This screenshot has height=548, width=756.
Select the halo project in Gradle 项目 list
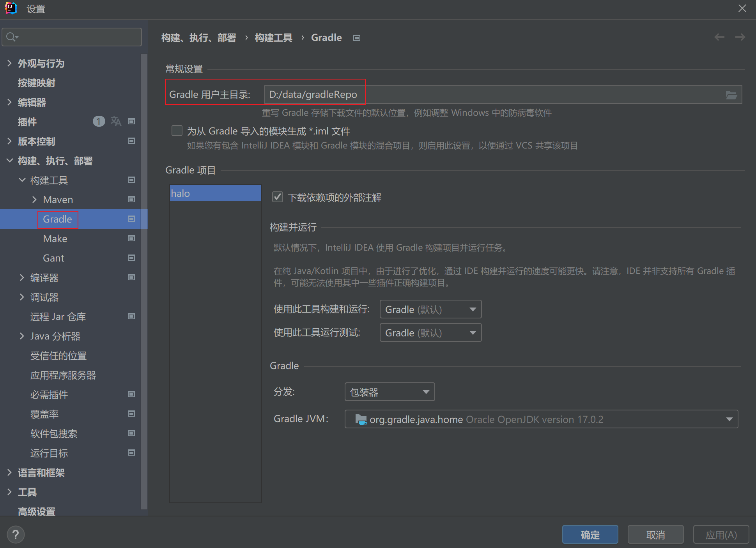coord(215,193)
